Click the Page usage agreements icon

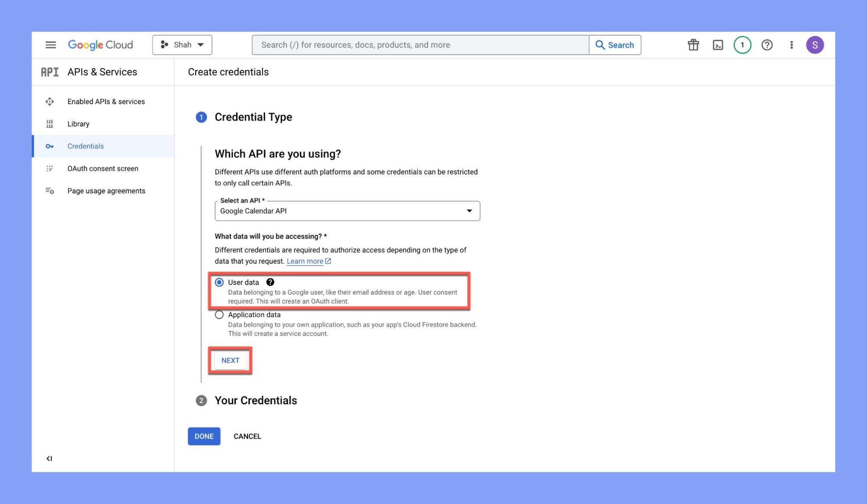pyautogui.click(x=49, y=191)
